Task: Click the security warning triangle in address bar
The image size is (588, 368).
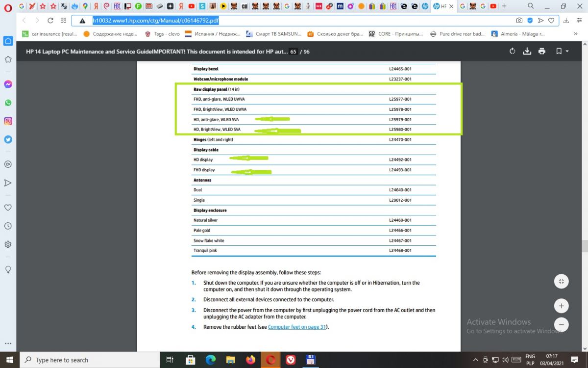Action: click(82, 21)
